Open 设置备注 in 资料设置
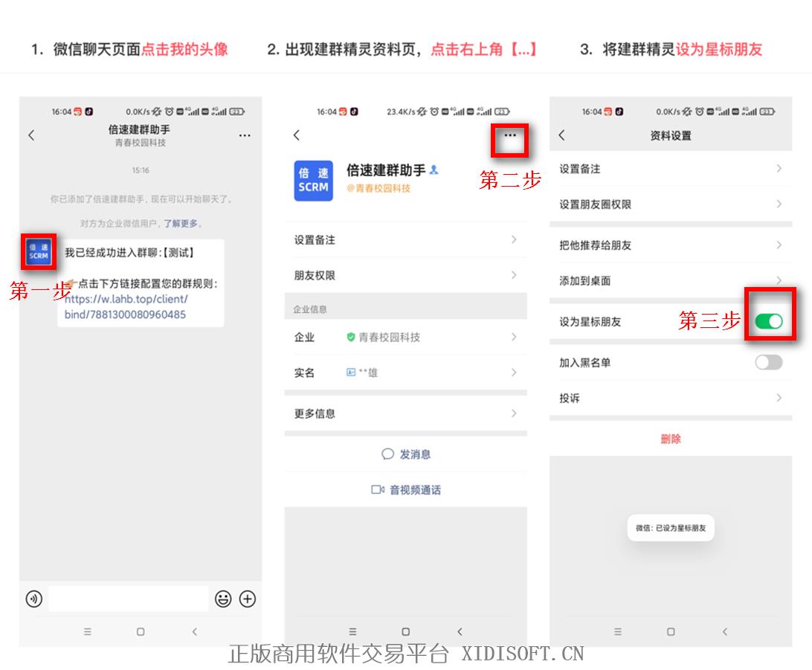This screenshot has height=670, width=812. [x=671, y=169]
